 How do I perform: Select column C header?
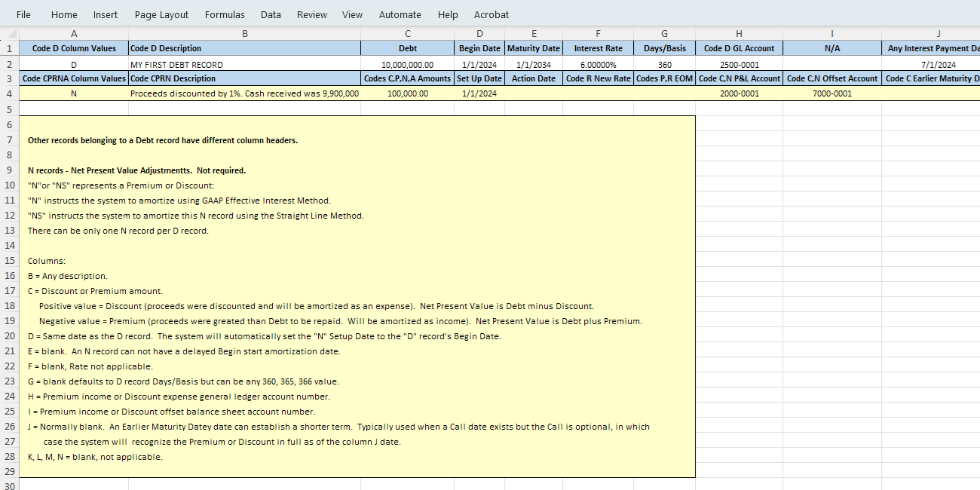(x=408, y=33)
